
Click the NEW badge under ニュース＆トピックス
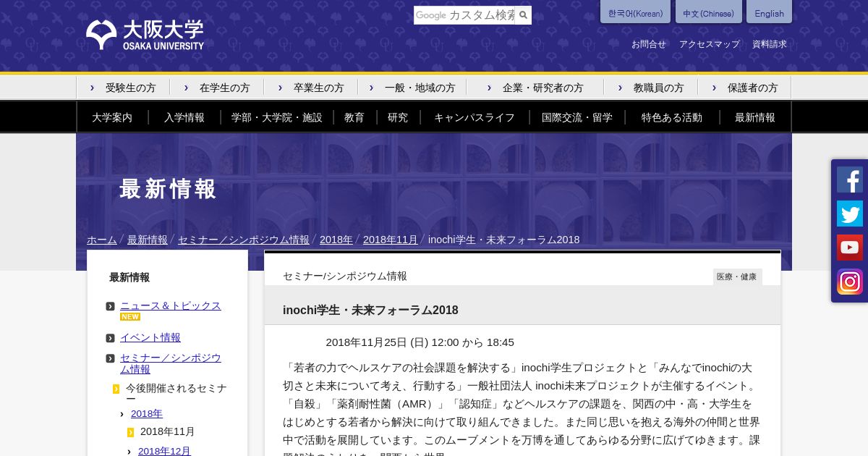130,317
